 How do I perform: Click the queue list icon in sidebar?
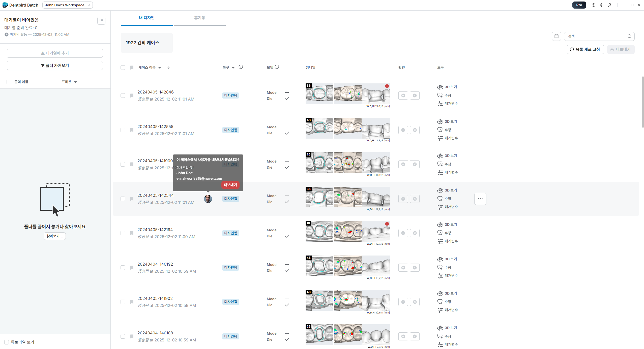point(101,21)
